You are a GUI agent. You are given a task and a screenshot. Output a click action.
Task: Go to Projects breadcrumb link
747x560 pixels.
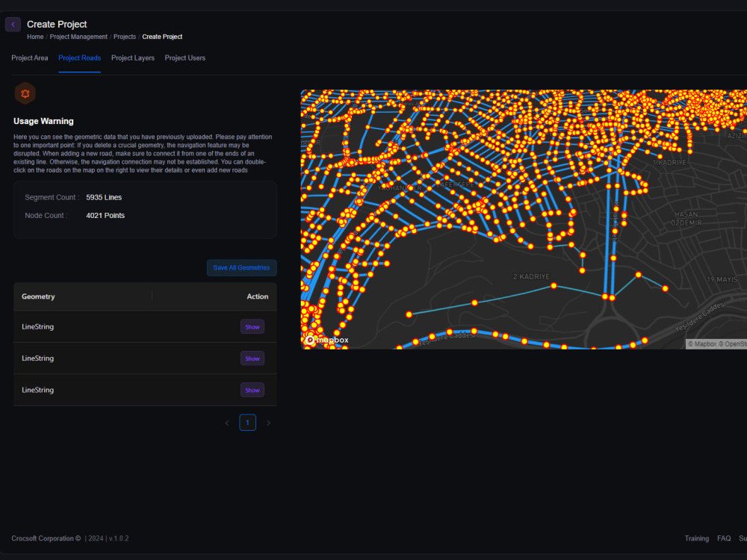click(124, 37)
